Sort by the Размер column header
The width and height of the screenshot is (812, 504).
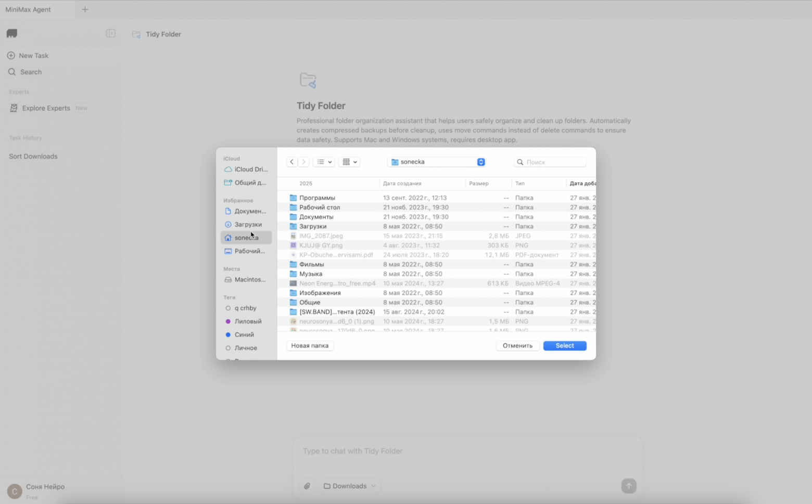[x=489, y=184]
